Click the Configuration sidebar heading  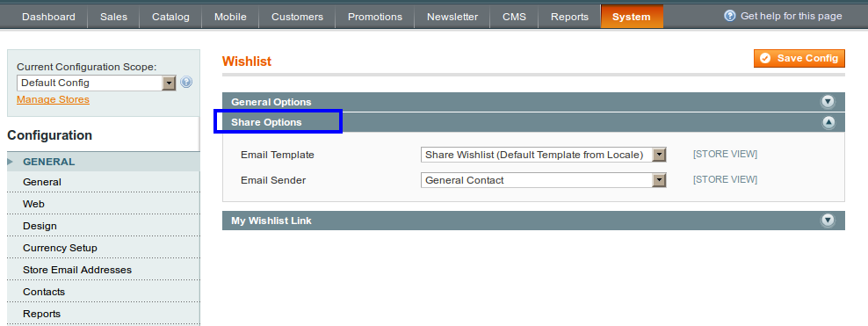coord(50,135)
